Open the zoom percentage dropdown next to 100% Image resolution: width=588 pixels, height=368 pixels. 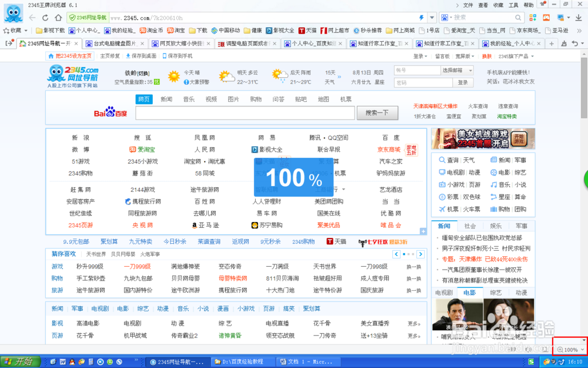(x=583, y=349)
